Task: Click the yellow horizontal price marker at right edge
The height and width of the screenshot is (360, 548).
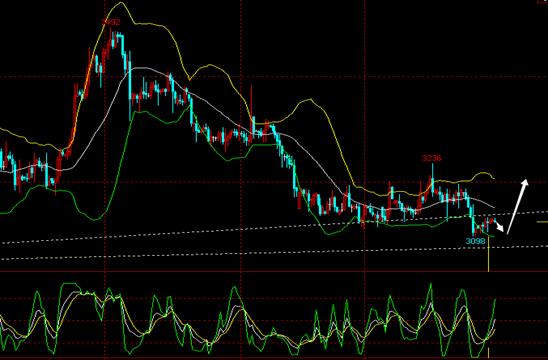Action: 542,222
